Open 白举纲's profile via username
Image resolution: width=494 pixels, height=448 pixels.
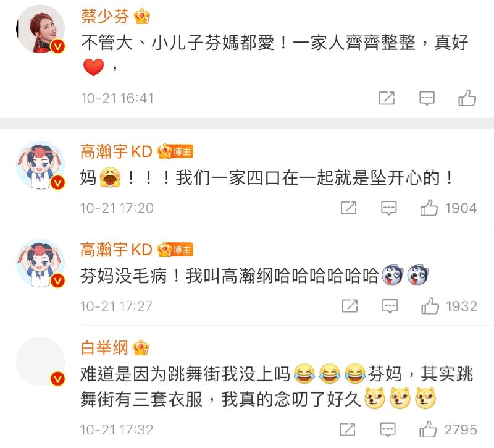tap(104, 348)
